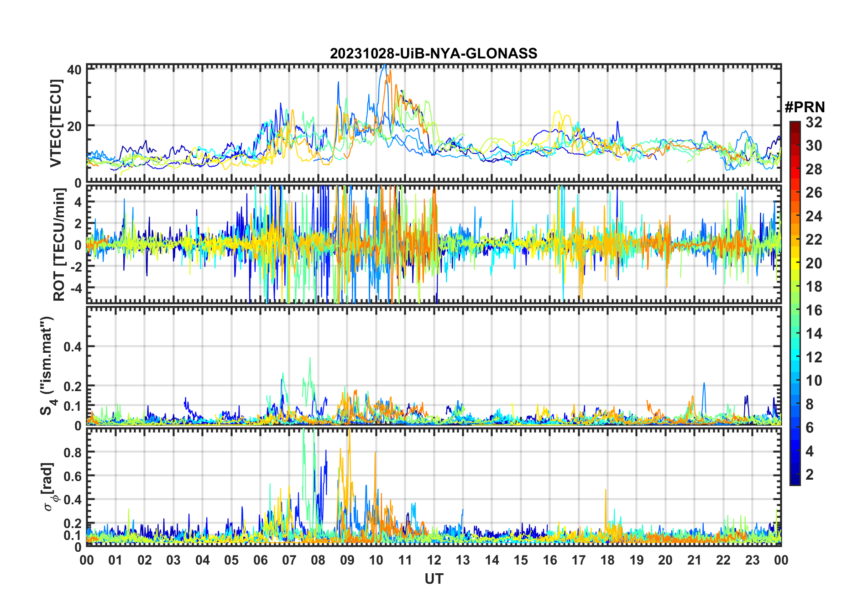Click the σφ[rad] y-axis label
The width and height of the screenshot is (868, 607).
pyautogui.click(x=49, y=487)
